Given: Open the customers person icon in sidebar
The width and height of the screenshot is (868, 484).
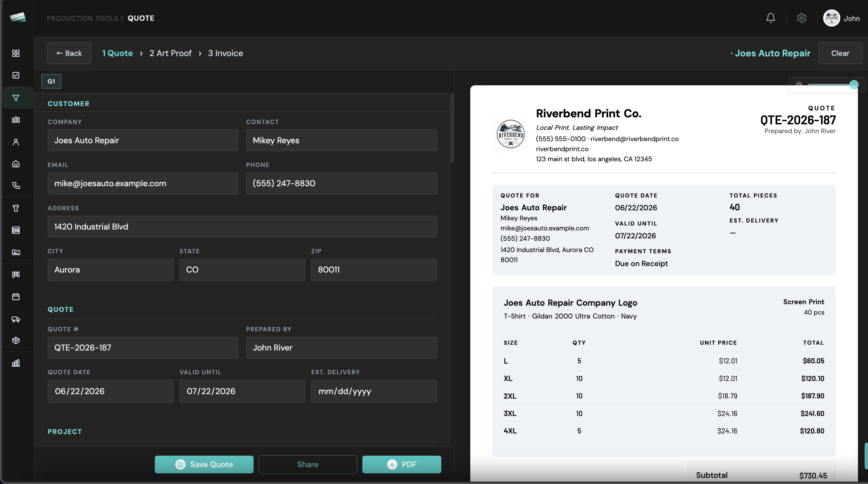Looking at the screenshot, I should tap(16, 142).
